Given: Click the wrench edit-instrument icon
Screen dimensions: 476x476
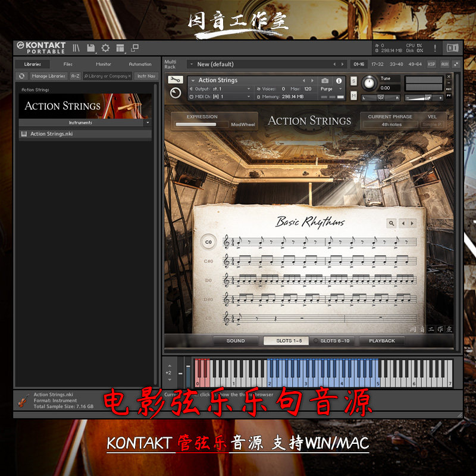Looking at the screenshot, I should point(176,80).
